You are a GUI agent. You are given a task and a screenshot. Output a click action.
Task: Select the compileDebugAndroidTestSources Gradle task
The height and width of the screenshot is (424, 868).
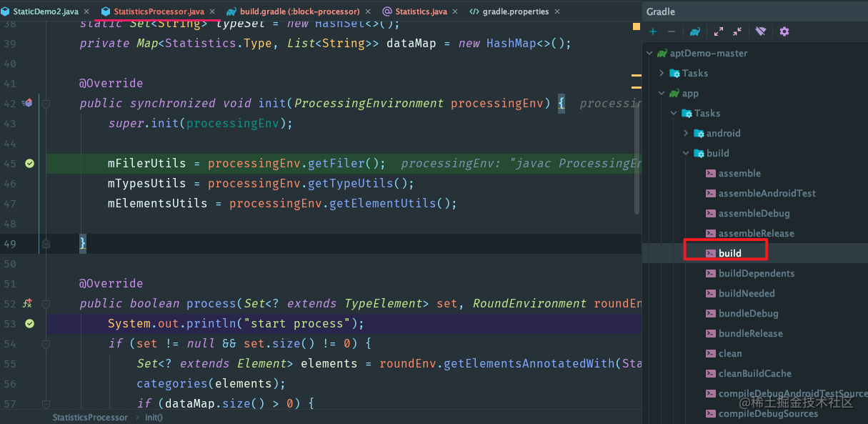tap(792, 393)
